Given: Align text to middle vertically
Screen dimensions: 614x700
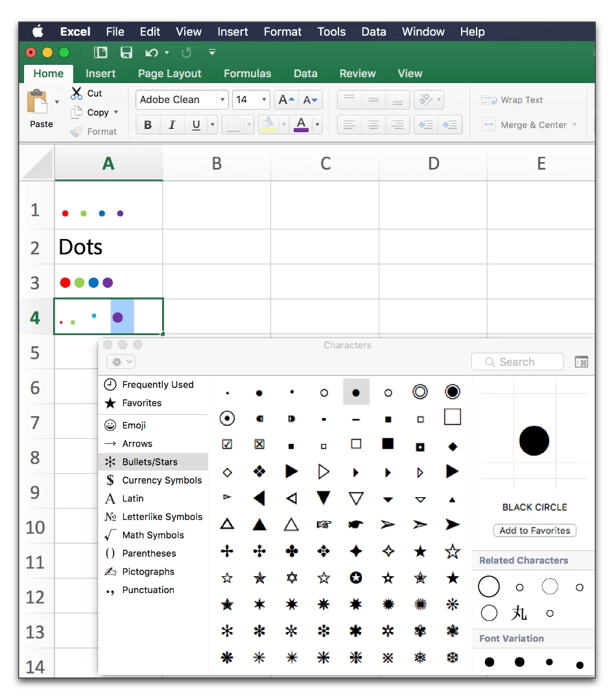Looking at the screenshot, I should click(373, 100).
